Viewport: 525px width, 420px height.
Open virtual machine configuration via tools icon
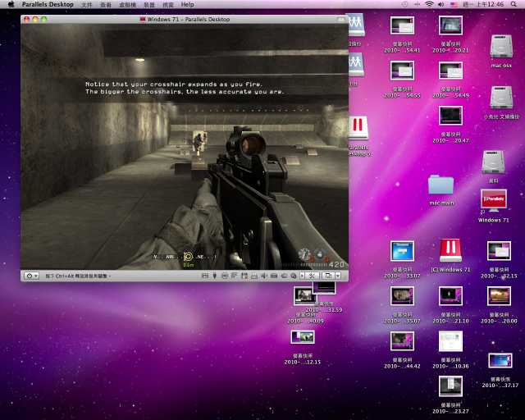tap(312, 276)
